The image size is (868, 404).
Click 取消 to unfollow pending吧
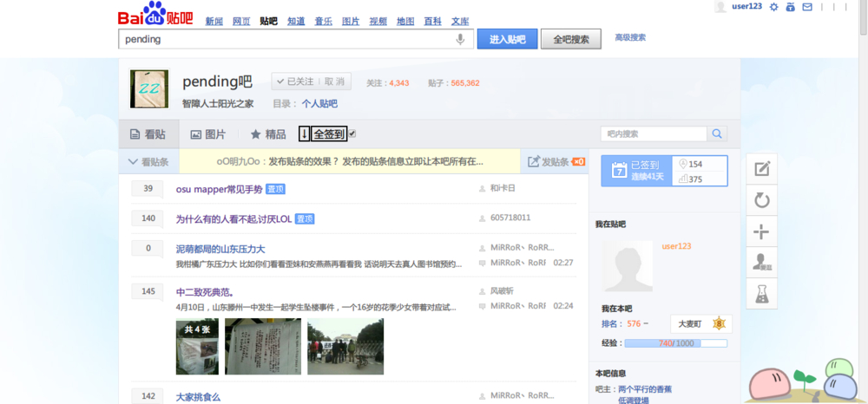[334, 81]
